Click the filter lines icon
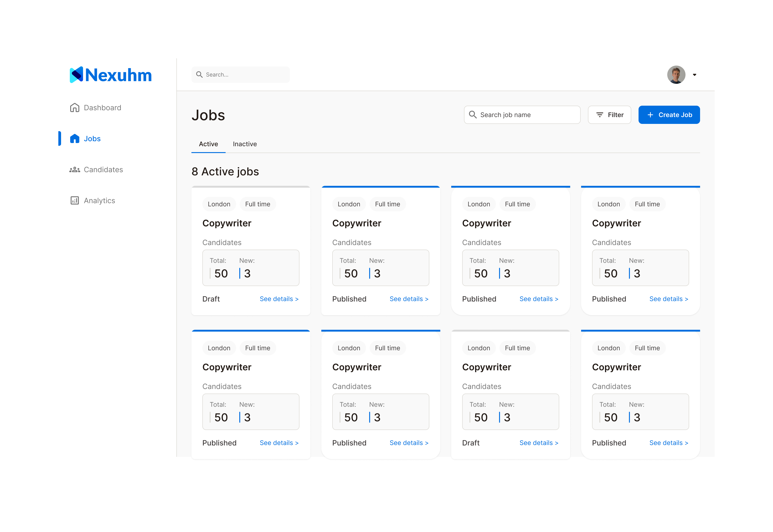This screenshot has width=773, height=532. [600, 115]
